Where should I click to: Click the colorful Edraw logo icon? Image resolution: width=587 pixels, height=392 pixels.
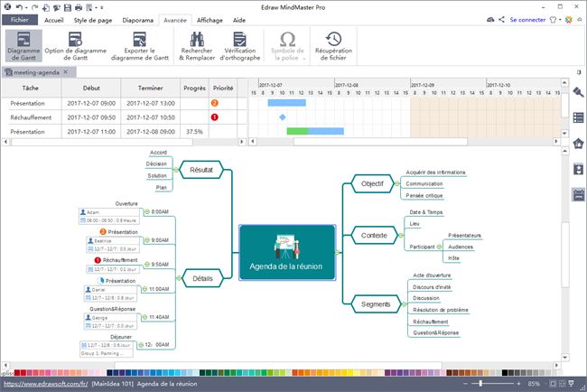[569, 20]
